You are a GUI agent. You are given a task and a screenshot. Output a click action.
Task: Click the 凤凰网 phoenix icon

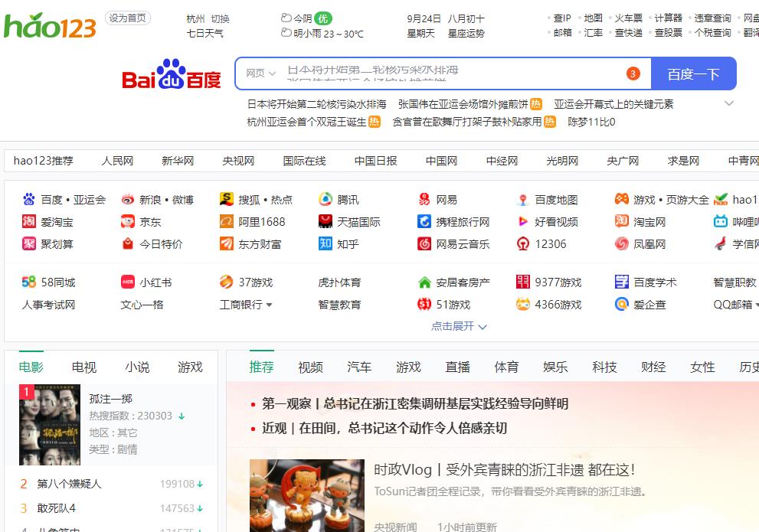click(622, 243)
